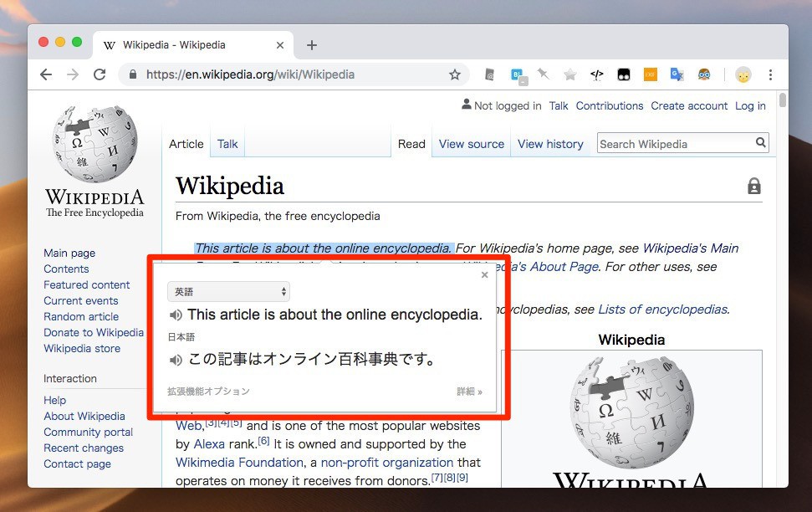Click the goggles character extension icon
The height and width of the screenshot is (512, 812).
click(704, 74)
